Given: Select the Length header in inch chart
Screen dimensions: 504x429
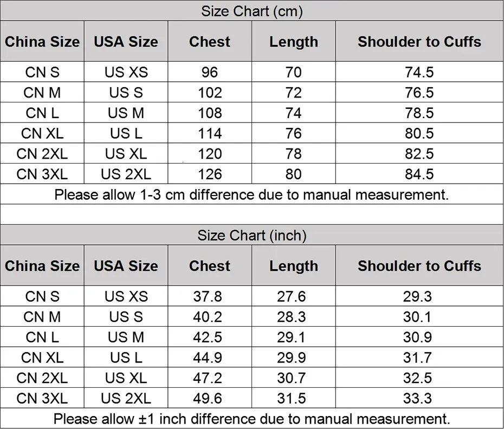Looking at the screenshot, I should [293, 266].
